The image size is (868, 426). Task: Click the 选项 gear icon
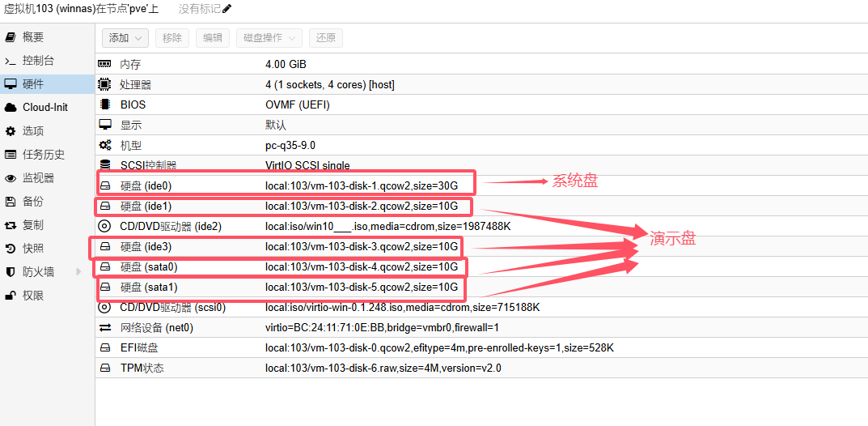tap(11, 131)
